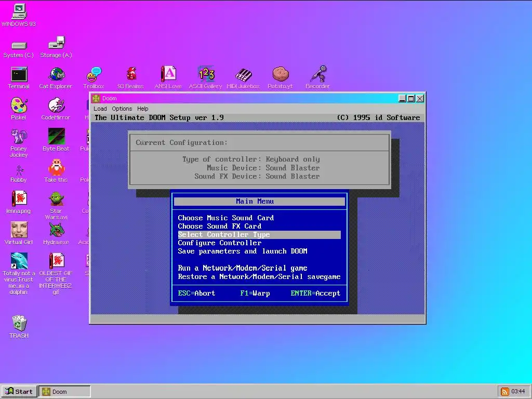The image size is (532, 399).
Task: Open the Potato.yt icon
Action: tap(280, 78)
